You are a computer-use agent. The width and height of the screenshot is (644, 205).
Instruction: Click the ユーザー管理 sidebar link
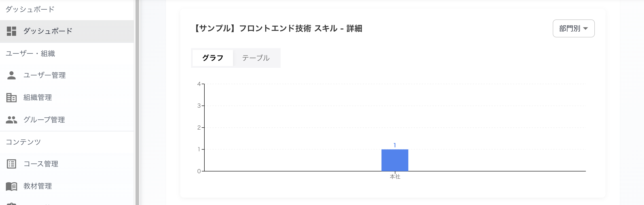click(x=44, y=75)
